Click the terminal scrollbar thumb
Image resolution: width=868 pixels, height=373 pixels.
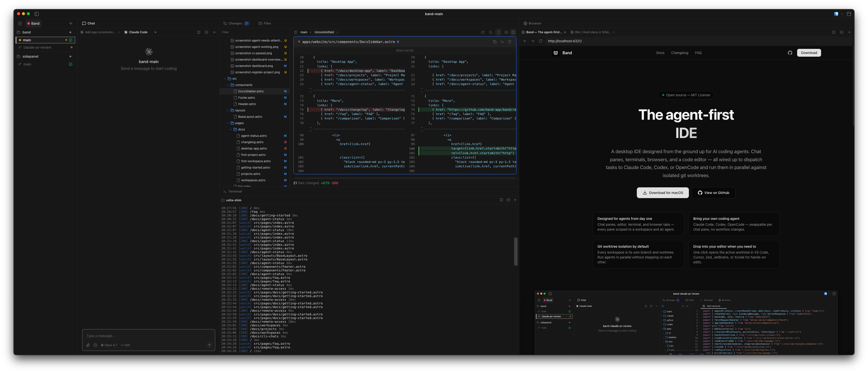(x=516, y=252)
